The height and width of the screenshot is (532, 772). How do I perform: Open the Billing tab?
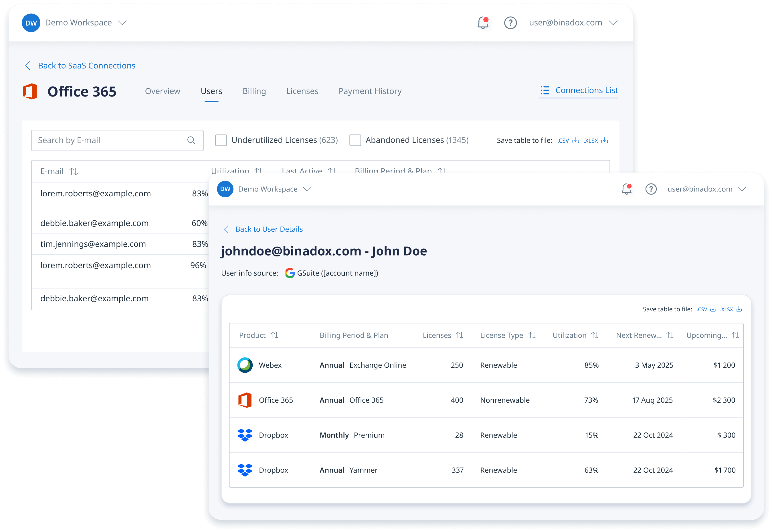pyautogui.click(x=254, y=91)
